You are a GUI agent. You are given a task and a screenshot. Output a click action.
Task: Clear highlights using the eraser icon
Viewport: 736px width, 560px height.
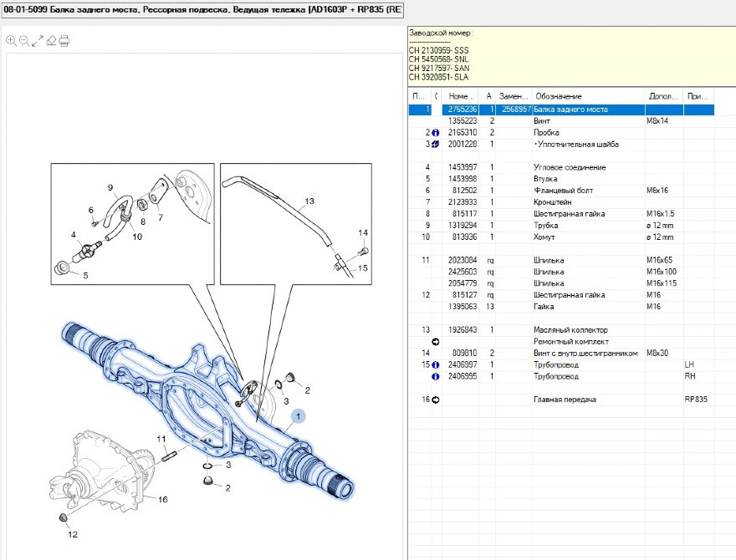pyautogui.click(x=51, y=40)
